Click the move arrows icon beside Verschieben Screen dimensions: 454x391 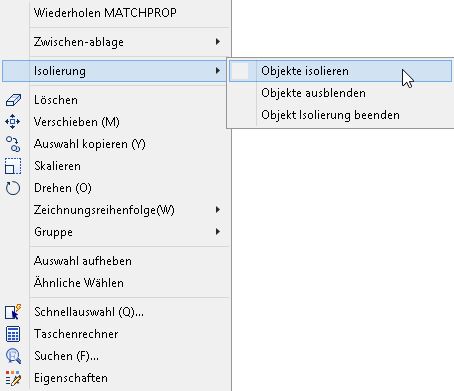[13, 122]
